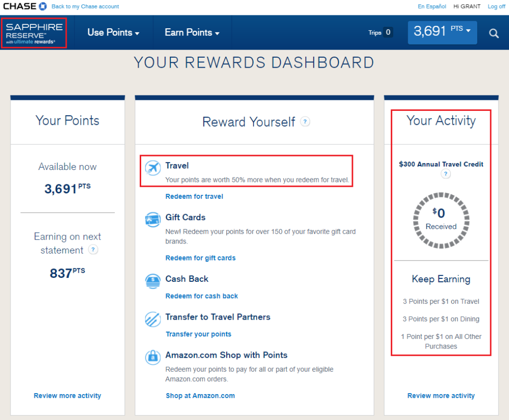Click the Travel airplane icon

(x=153, y=168)
